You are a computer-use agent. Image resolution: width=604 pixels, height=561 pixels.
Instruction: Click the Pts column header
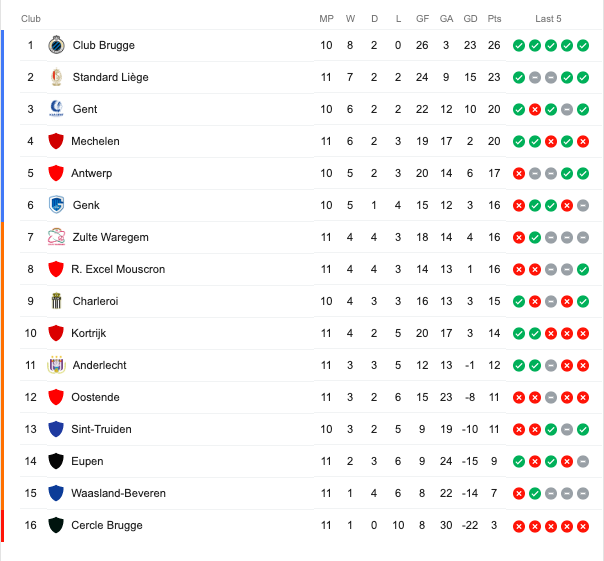coord(494,18)
